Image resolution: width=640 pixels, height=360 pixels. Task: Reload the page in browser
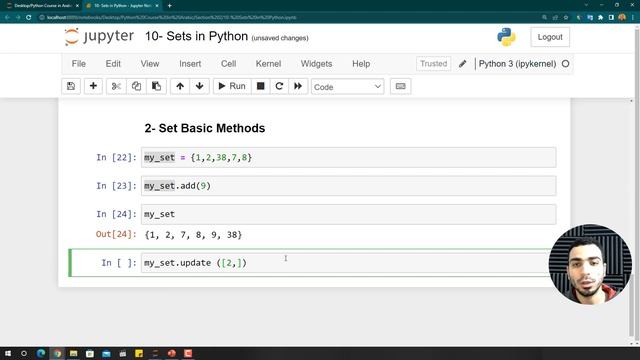pyautogui.click(x=29, y=18)
